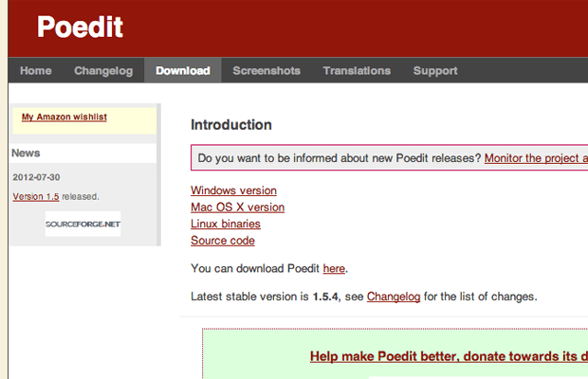Go to Linux binaries link
Viewport: 588px width, 379px height.
[x=225, y=224]
